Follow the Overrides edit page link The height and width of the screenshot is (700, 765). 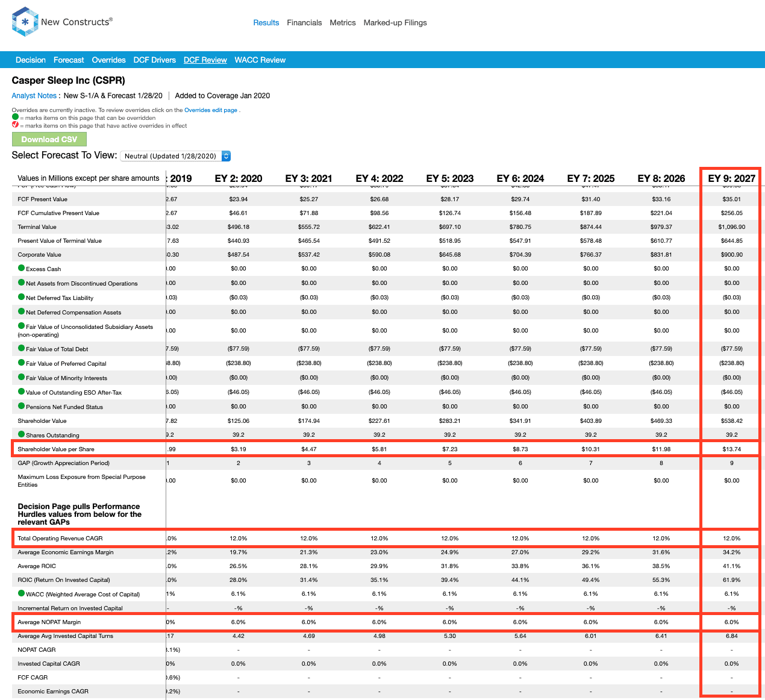click(x=211, y=110)
